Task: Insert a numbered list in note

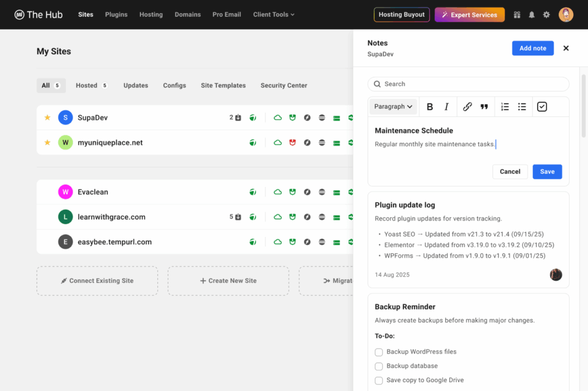Action: pyautogui.click(x=505, y=107)
